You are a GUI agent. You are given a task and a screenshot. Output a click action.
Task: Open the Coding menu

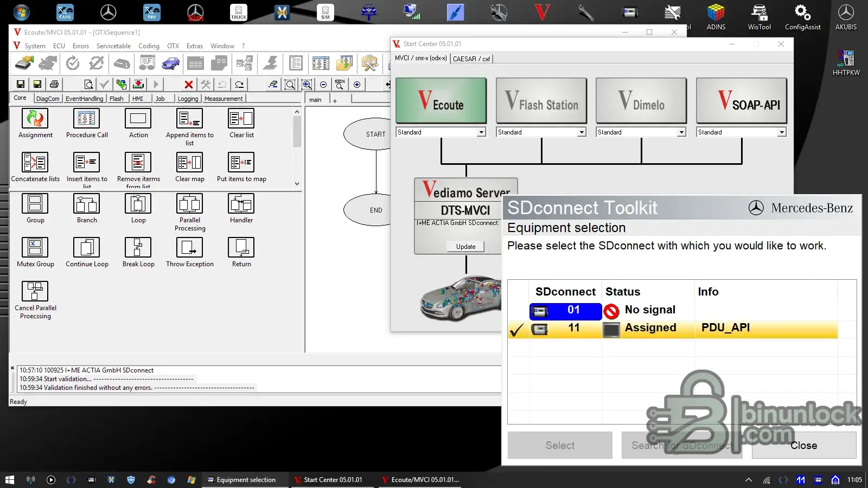coord(149,46)
